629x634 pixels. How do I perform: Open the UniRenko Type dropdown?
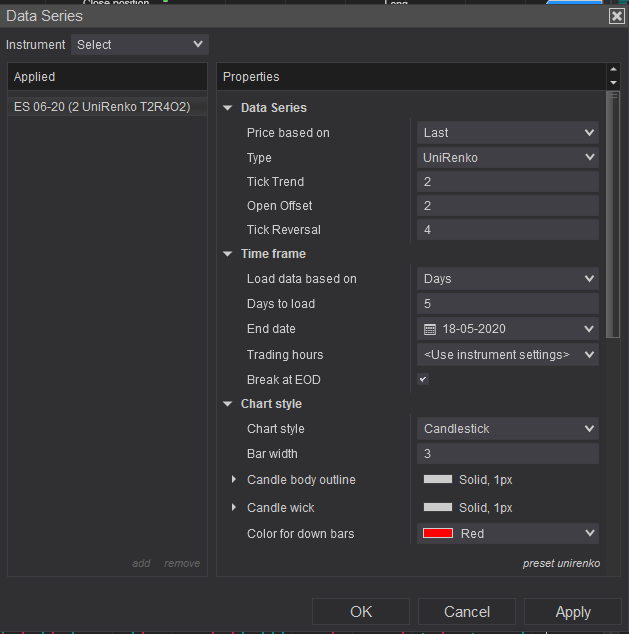507,158
